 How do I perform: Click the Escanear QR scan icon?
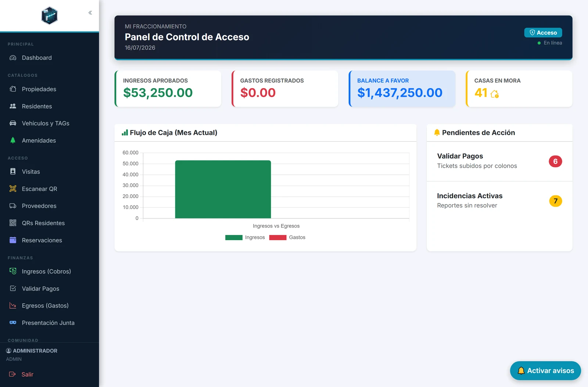13,189
